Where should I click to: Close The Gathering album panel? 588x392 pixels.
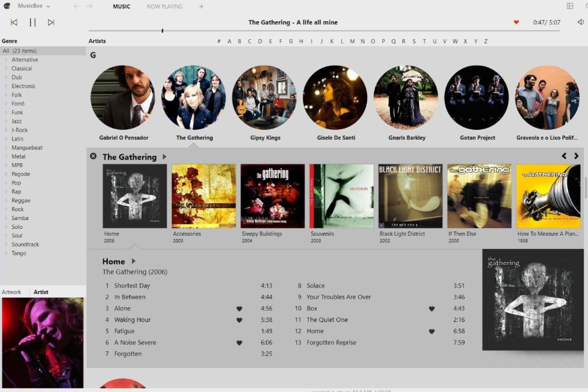point(93,156)
